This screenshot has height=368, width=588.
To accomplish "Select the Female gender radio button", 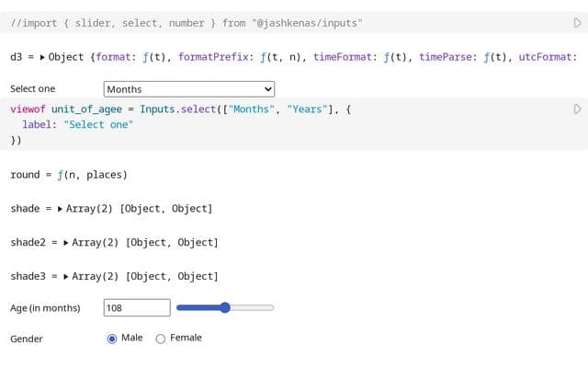I will pyautogui.click(x=161, y=339).
